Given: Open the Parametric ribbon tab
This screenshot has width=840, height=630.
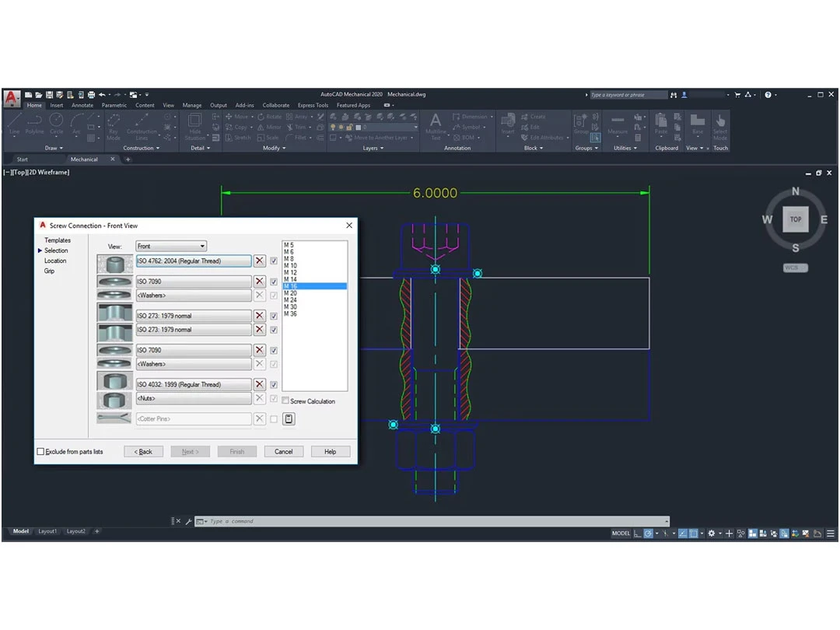Looking at the screenshot, I should coord(114,105).
